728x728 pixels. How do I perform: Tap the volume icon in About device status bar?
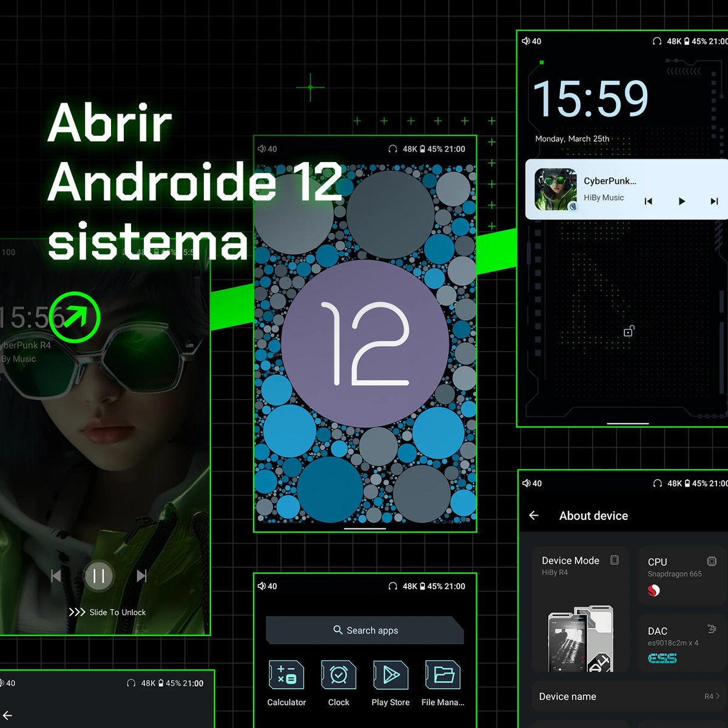tap(526, 483)
